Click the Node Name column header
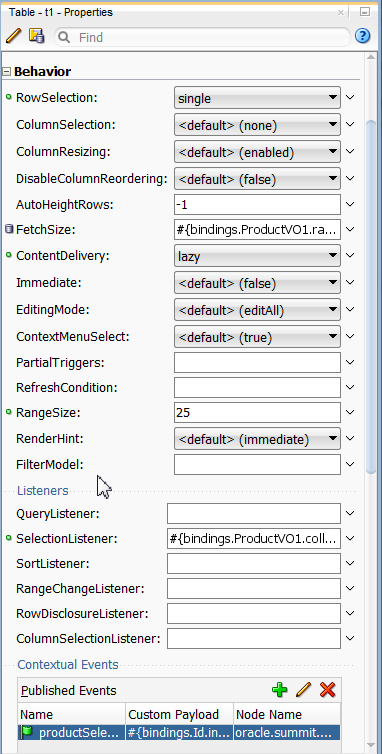The height and width of the screenshot is (754, 382). click(x=287, y=714)
